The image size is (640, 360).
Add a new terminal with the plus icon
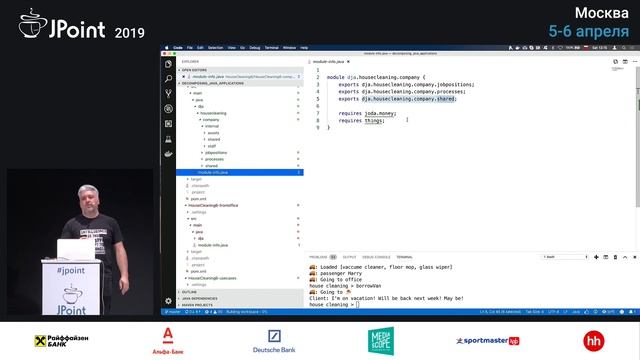pos(596,257)
